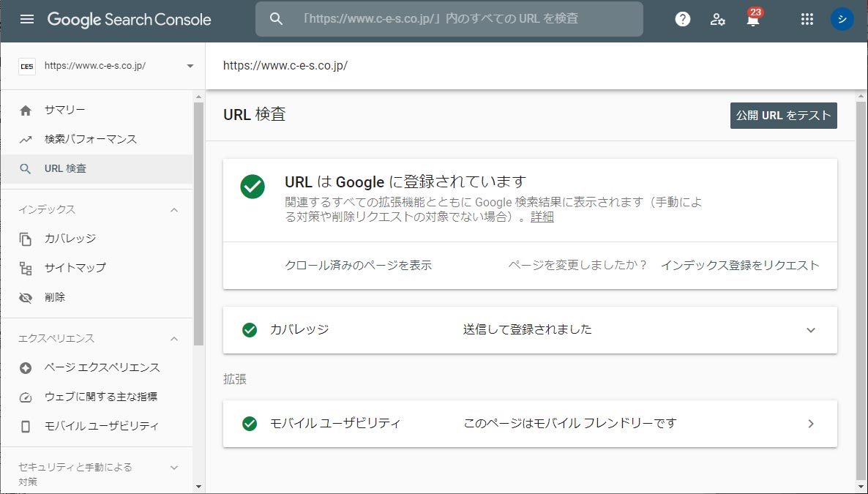
Task: Click the trend icon beside 検索パフォーマンス
Action: point(26,140)
